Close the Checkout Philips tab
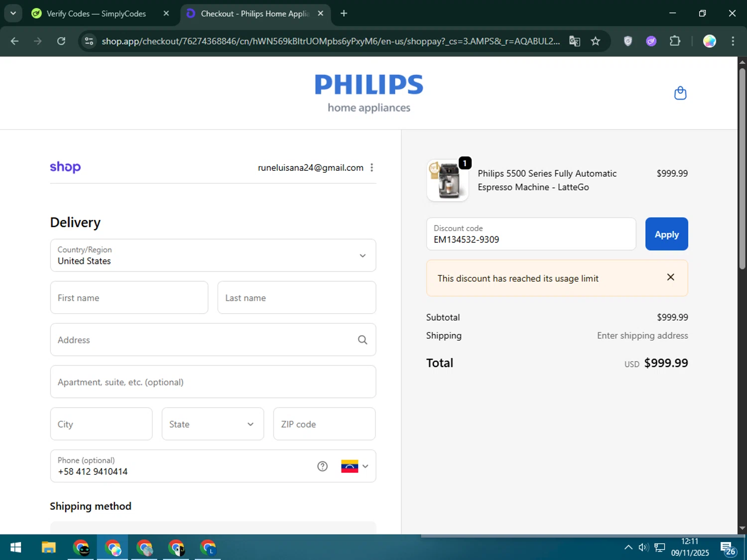Viewport: 747px width, 560px height. pos(321,13)
